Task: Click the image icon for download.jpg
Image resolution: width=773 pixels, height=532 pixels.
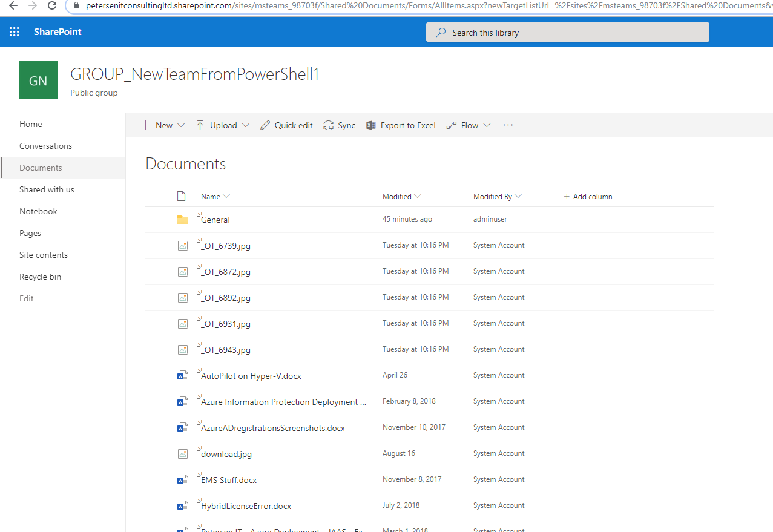Action: coord(183,454)
